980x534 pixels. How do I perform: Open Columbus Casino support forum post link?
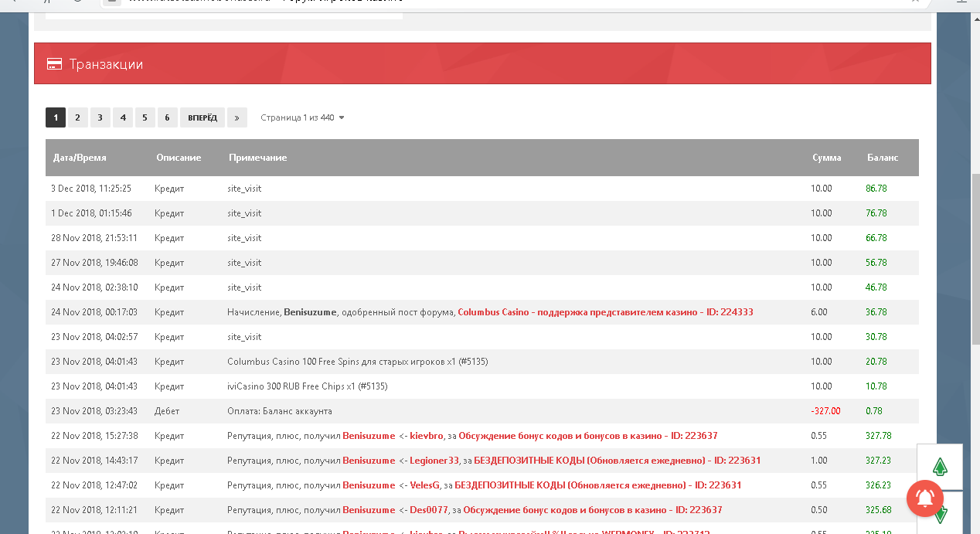tap(605, 312)
